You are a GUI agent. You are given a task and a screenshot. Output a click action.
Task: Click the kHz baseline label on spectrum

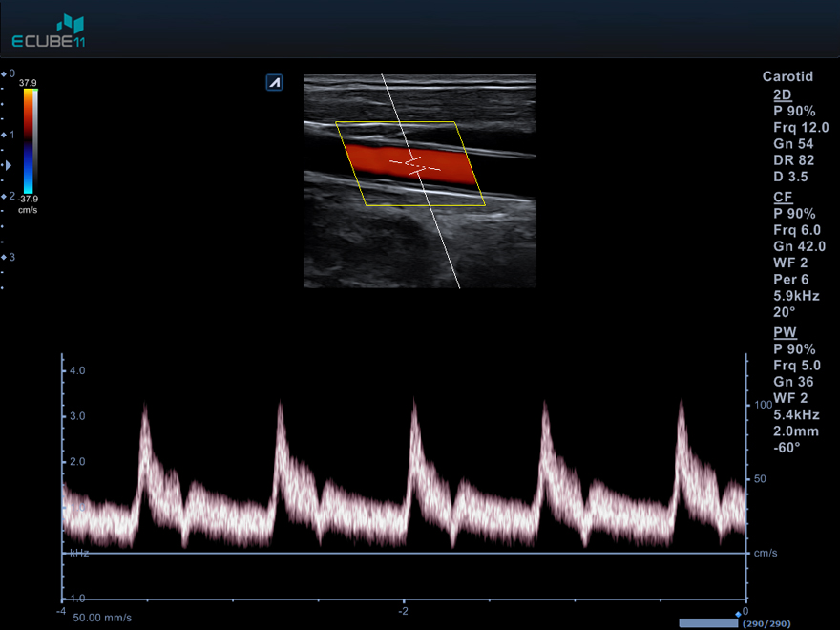click(x=78, y=553)
